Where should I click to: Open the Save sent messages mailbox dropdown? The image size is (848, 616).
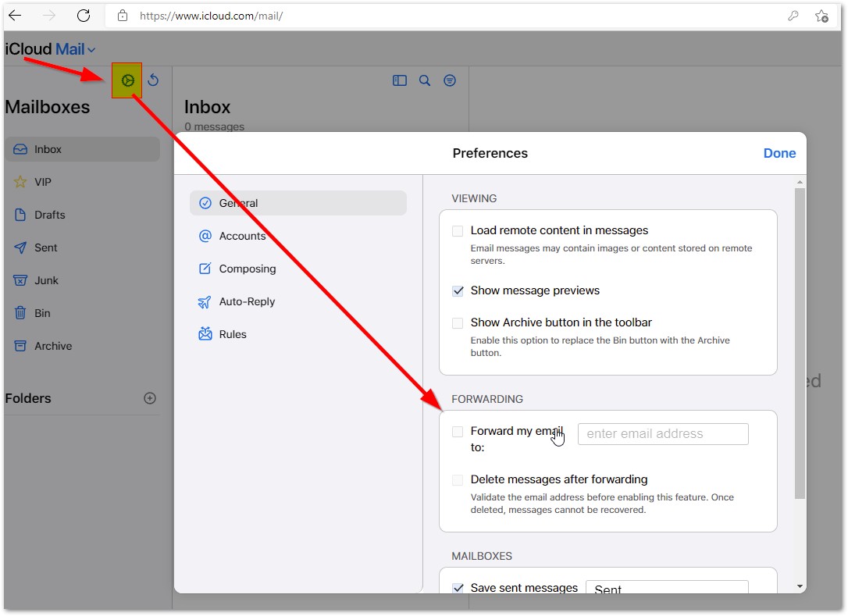(x=666, y=588)
